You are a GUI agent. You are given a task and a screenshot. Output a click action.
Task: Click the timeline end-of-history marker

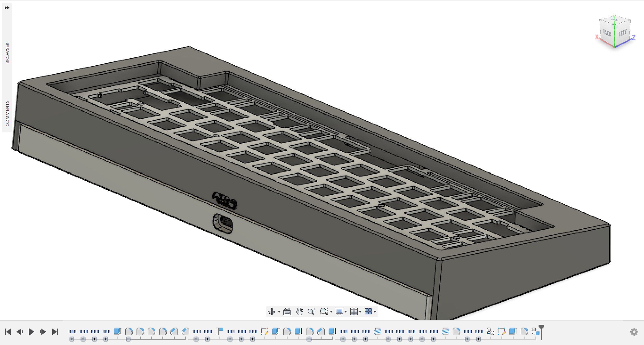click(x=541, y=328)
